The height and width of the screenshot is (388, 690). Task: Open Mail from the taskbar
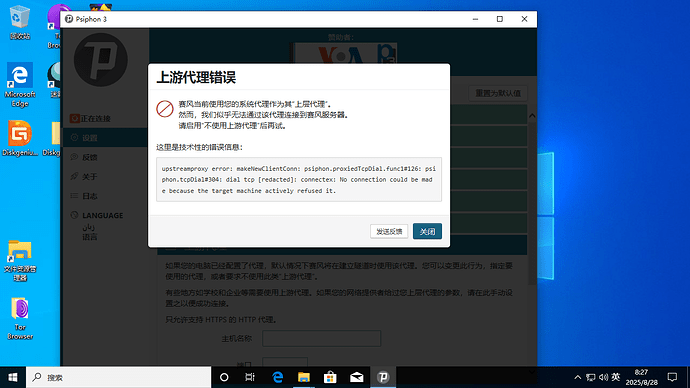[356, 377]
